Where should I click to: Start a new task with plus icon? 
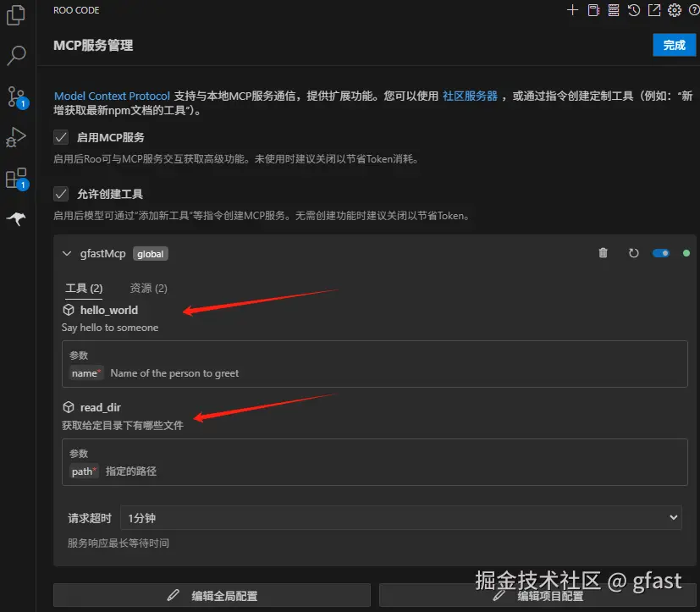tap(572, 10)
